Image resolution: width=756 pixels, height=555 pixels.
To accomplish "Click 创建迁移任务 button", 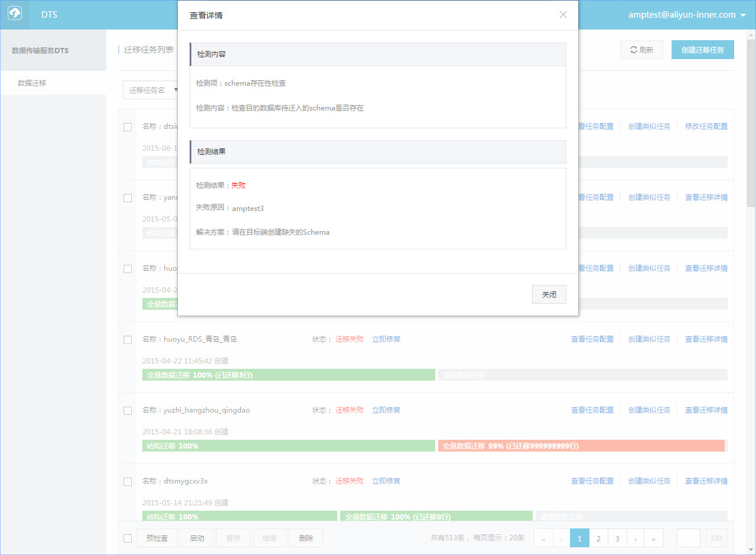I will [x=703, y=50].
